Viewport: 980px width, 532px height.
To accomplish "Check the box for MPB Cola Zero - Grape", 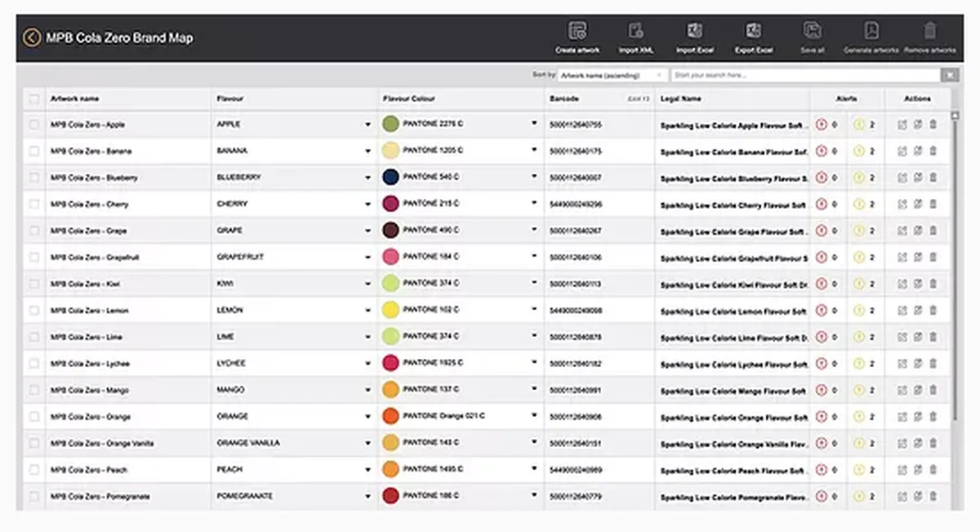I will point(33,231).
